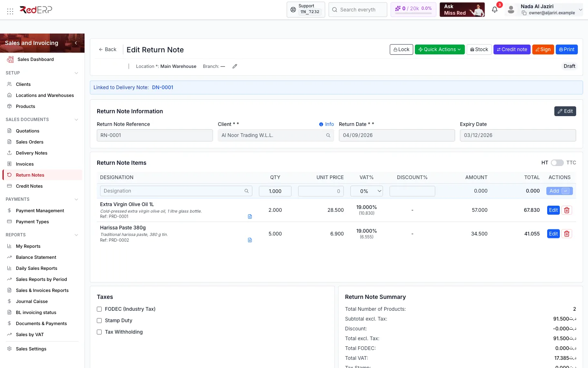Viewport: 588px width, 368px height.
Task: Edit the Extra Virgin Olive Oil line
Action: point(553,210)
